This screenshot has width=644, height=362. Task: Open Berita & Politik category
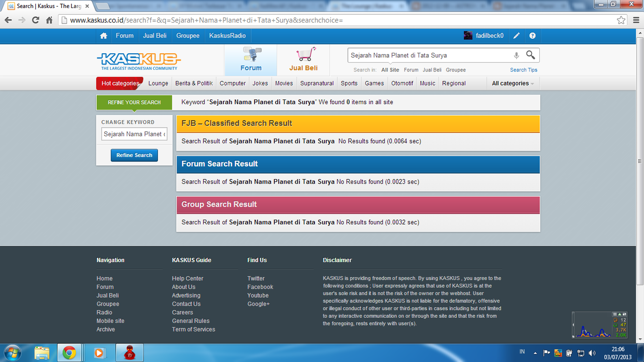tap(194, 83)
